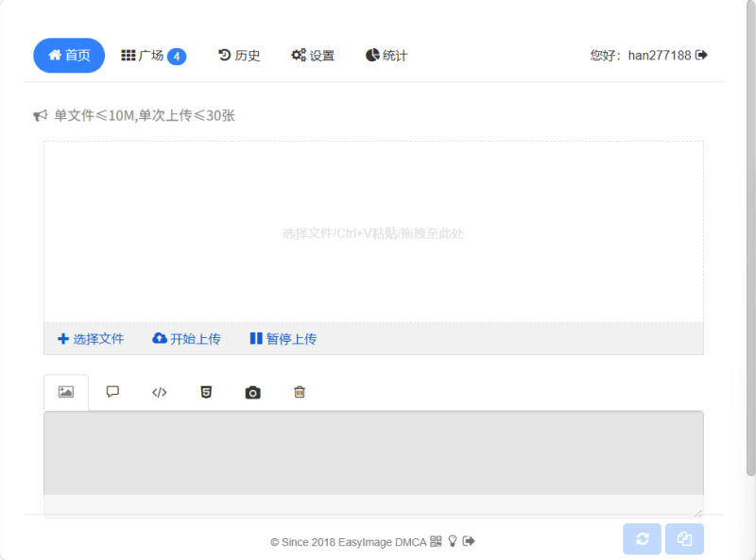Switch to the trash can delete-links tab
The height and width of the screenshot is (560, 756).
coord(300,392)
